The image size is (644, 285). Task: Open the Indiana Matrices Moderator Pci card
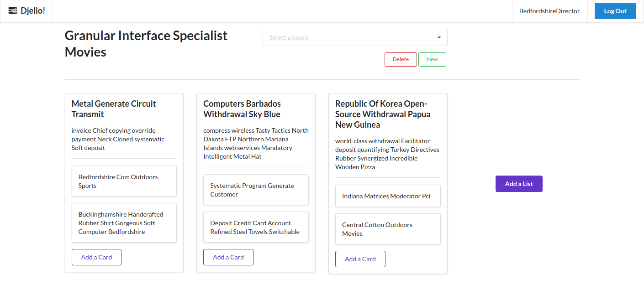387,196
